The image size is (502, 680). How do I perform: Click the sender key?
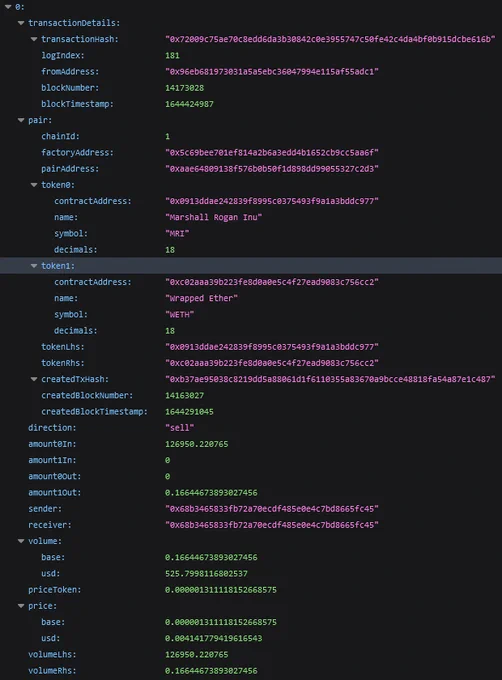(45, 509)
